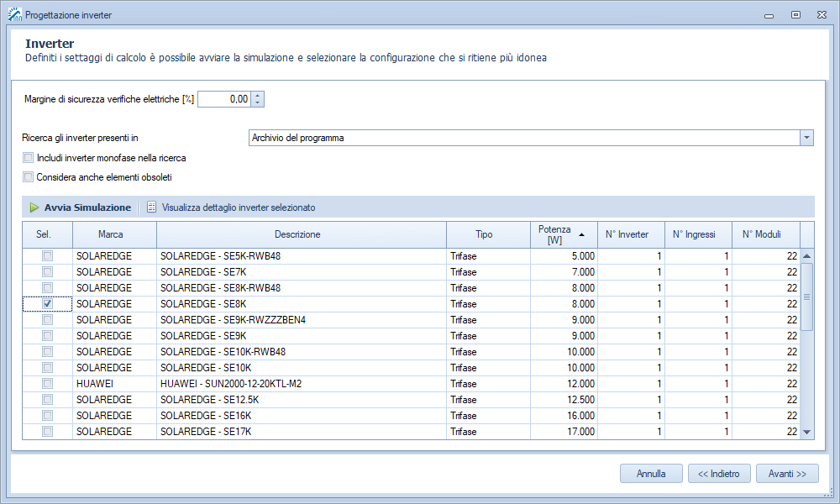The width and height of the screenshot is (840, 504).
Task: Open Visualizza dettaglio inverter selezionato
Action: (x=231, y=207)
